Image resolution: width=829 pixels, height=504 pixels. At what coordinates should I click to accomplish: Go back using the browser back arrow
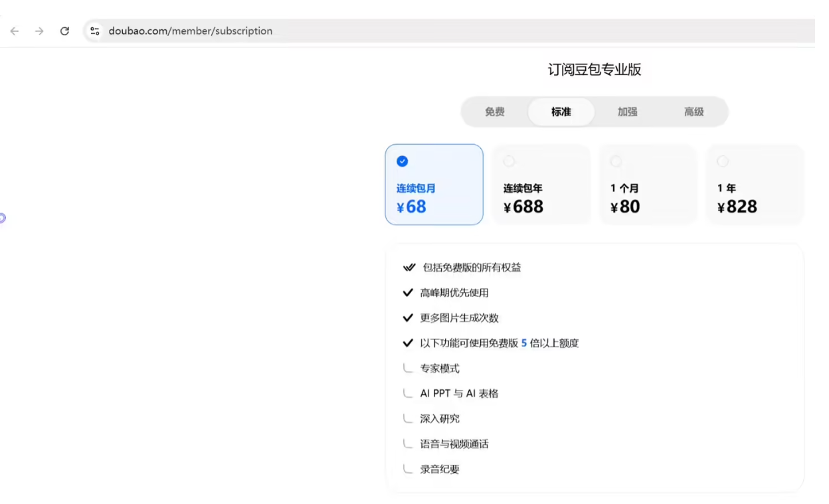point(15,31)
